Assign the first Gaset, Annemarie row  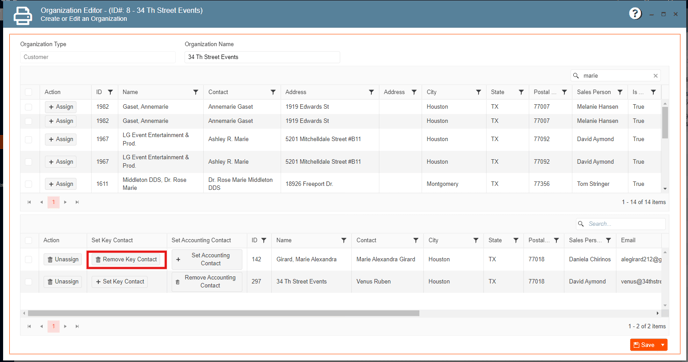click(x=61, y=107)
